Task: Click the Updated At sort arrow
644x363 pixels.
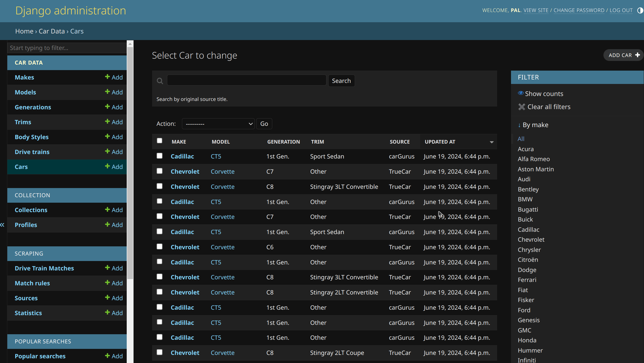Action: (x=492, y=142)
